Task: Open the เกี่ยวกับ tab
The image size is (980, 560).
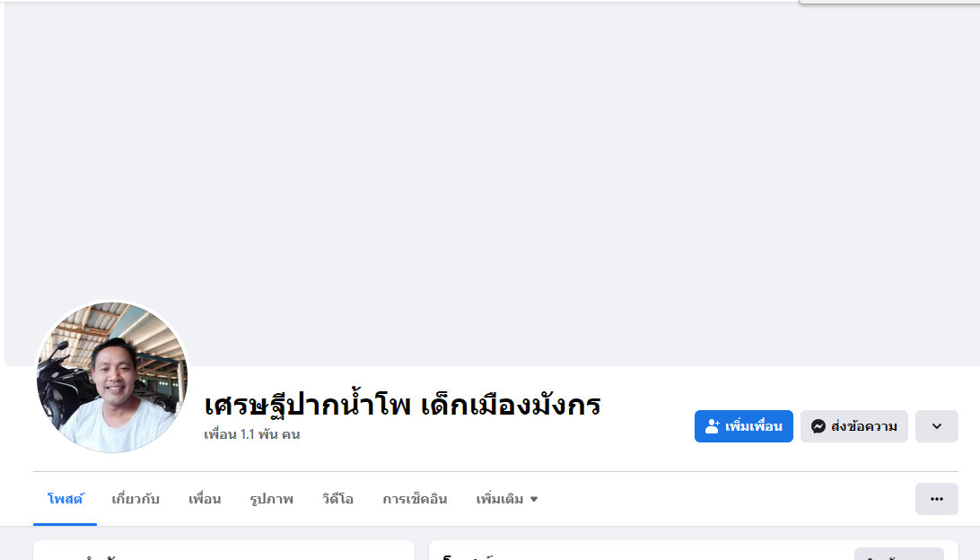Action: click(x=136, y=499)
